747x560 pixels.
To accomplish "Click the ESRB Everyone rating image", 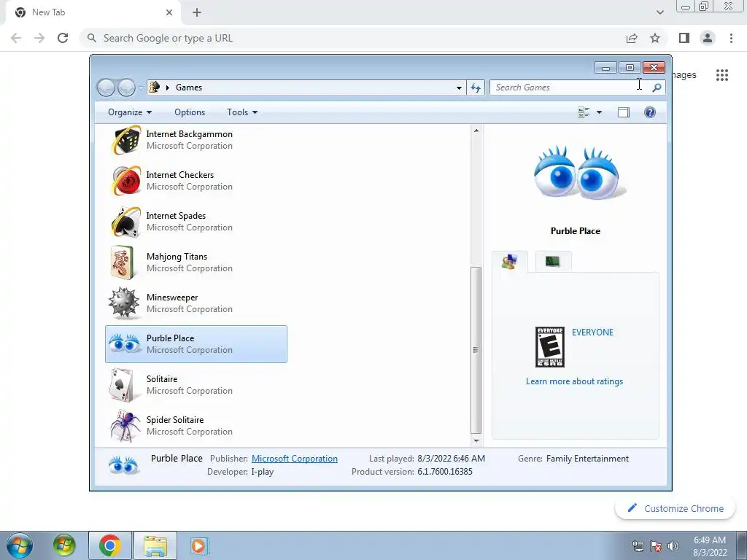I will pyautogui.click(x=550, y=346).
